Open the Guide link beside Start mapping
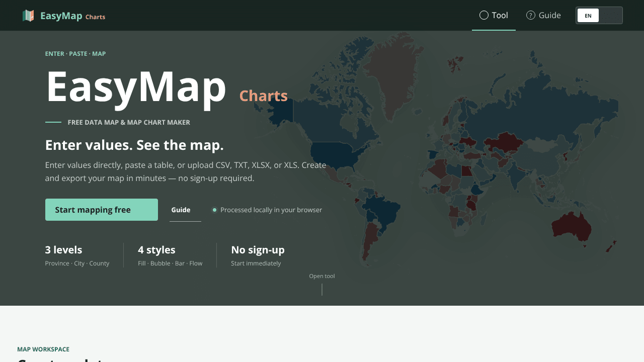Viewport: 644px width, 362px height. coord(185,210)
